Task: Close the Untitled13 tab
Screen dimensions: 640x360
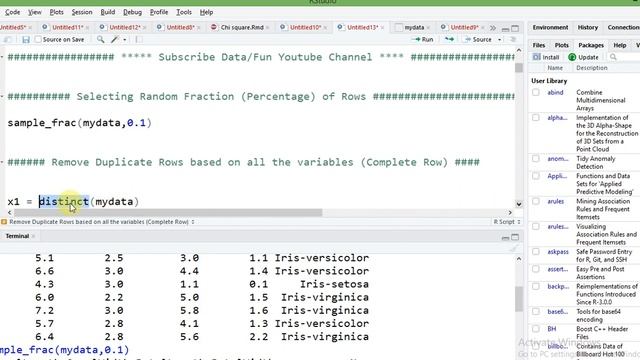Action: (x=382, y=28)
